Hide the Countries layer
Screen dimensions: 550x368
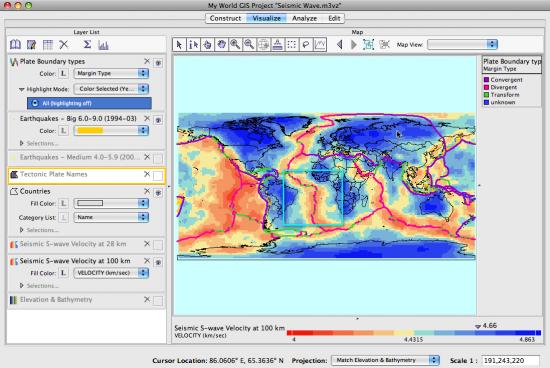click(158, 193)
